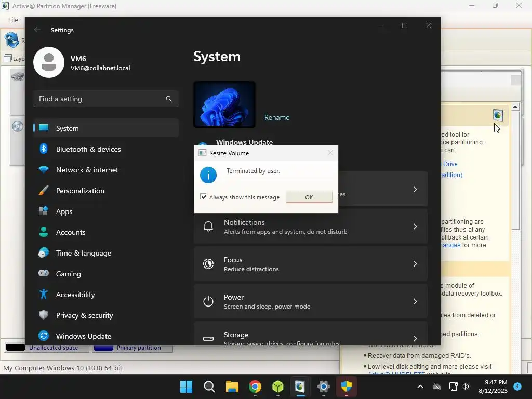The image size is (532, 399).
Task: Click shield app icon on taskbar
Action: point(347,387)
